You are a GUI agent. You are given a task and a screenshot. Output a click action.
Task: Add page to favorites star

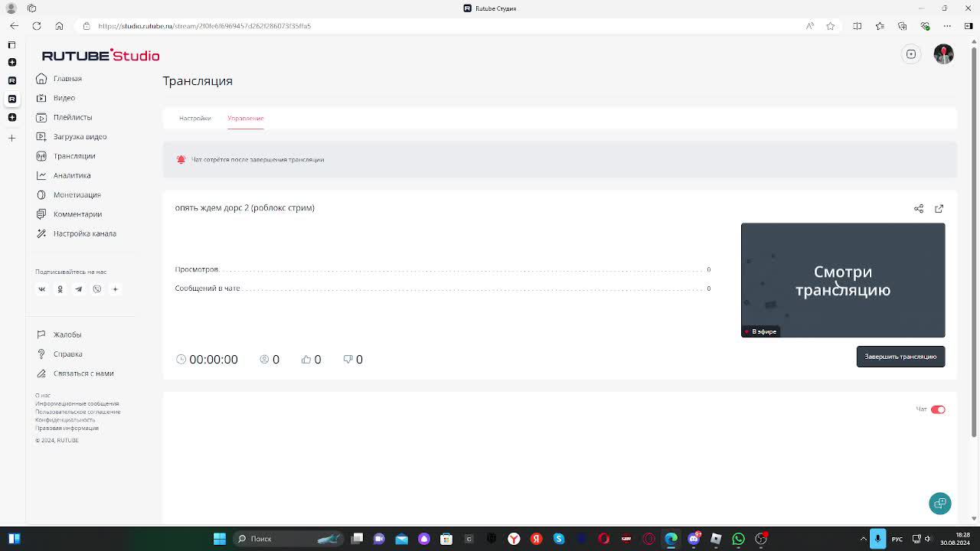pyautogui.click(x=831, y=26)
